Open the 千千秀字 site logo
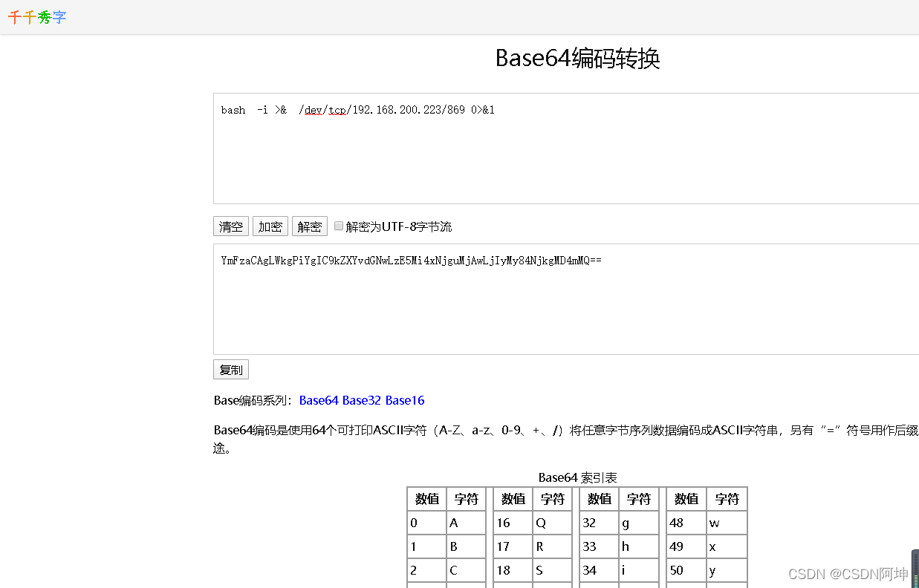The width and height of the screenshot is (919, 588). (37, 17)
